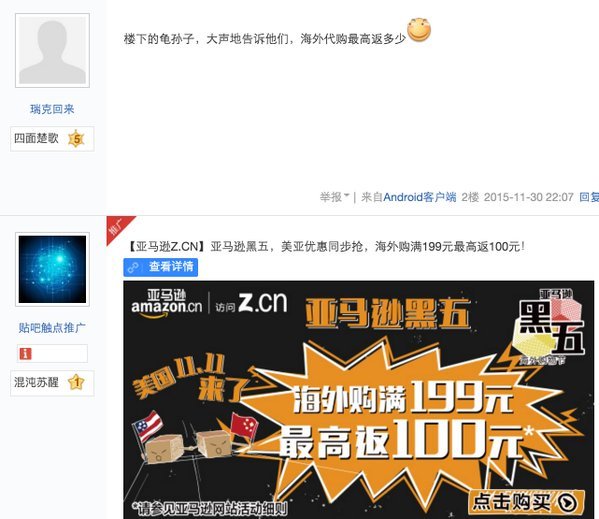
Task: Click the level 1 star badge
Action: tap(76, 382)
